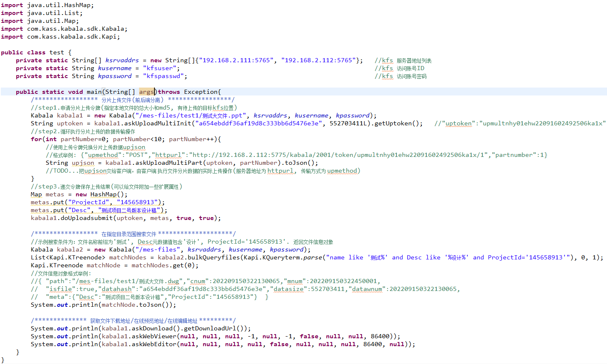Click the "kfspasswd" string literal
This screenshot has height=364, width=607.
(165, 76)
